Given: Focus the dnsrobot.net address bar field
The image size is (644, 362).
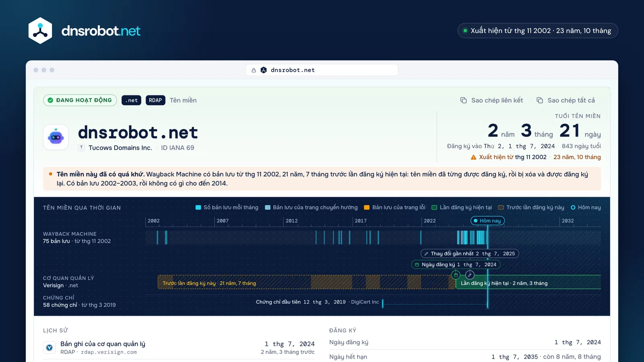Looking at the screenshot, I should coord(322,70).
